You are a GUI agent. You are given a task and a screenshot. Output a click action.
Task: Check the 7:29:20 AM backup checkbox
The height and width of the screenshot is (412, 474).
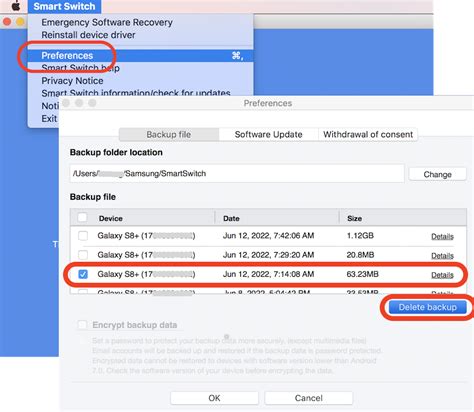(83, 255)
